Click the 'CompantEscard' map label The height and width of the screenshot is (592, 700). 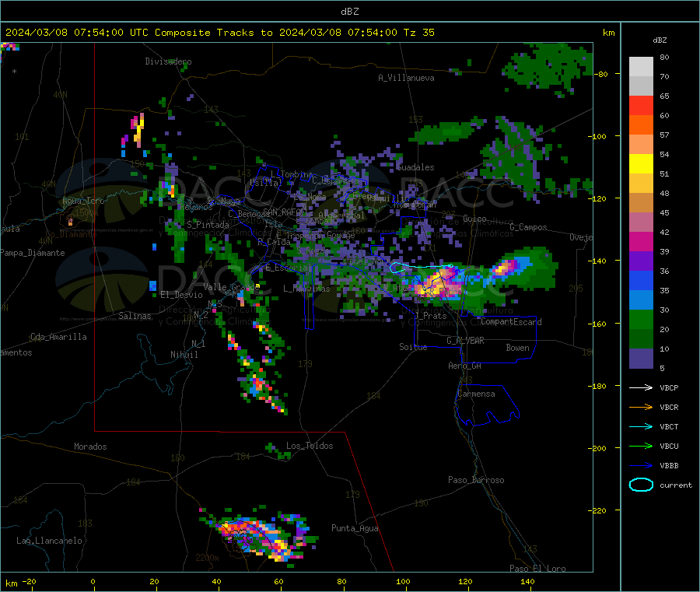[x=511, y=322]
